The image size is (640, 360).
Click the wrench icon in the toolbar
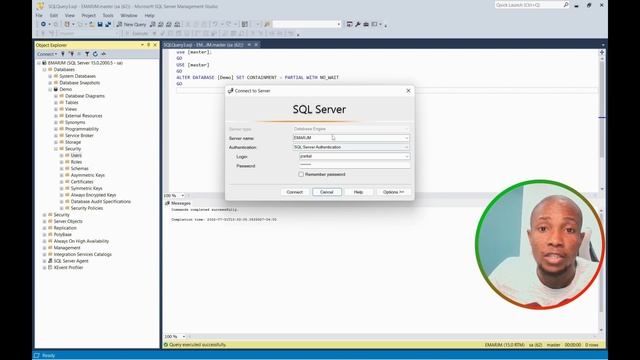click(x=358, y=24)
